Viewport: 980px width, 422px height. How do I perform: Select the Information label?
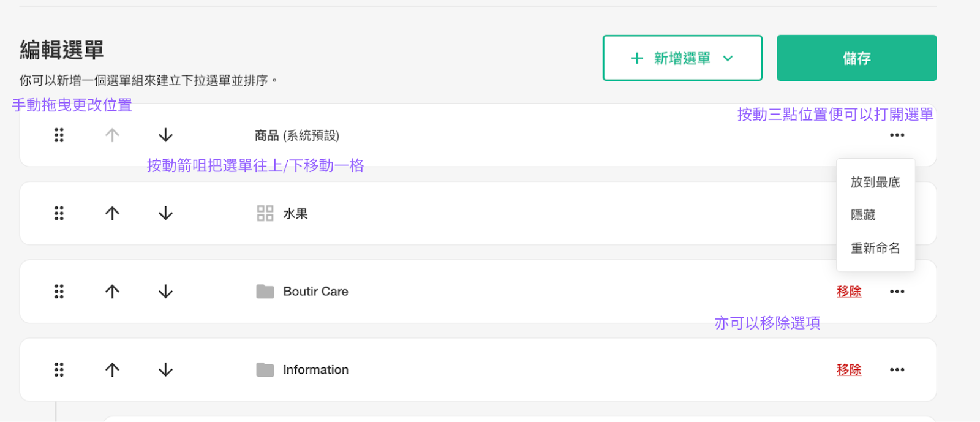[x=315, y=370]
